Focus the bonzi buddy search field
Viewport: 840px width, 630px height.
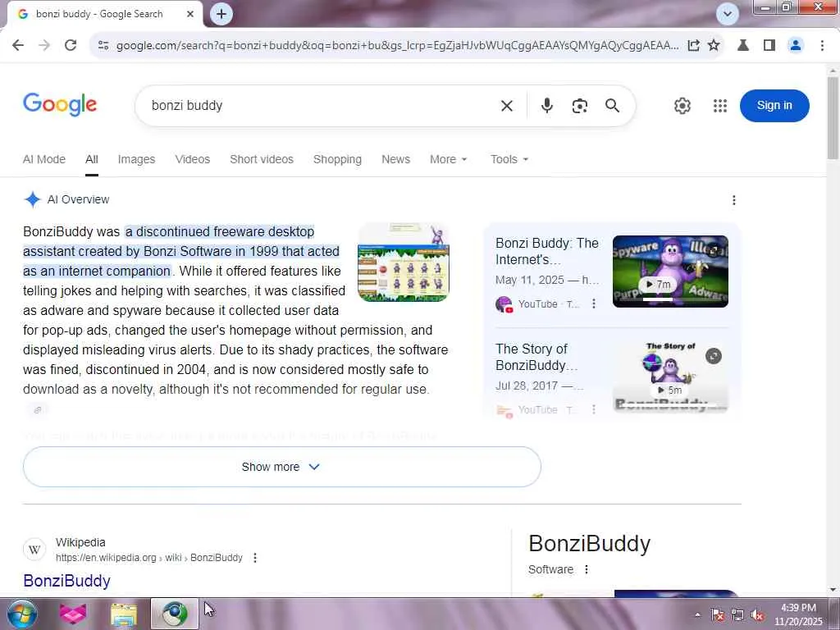click(322, 106)
